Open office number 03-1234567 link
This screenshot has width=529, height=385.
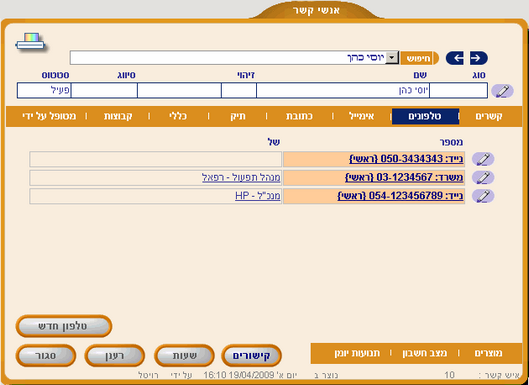point(404,177)
